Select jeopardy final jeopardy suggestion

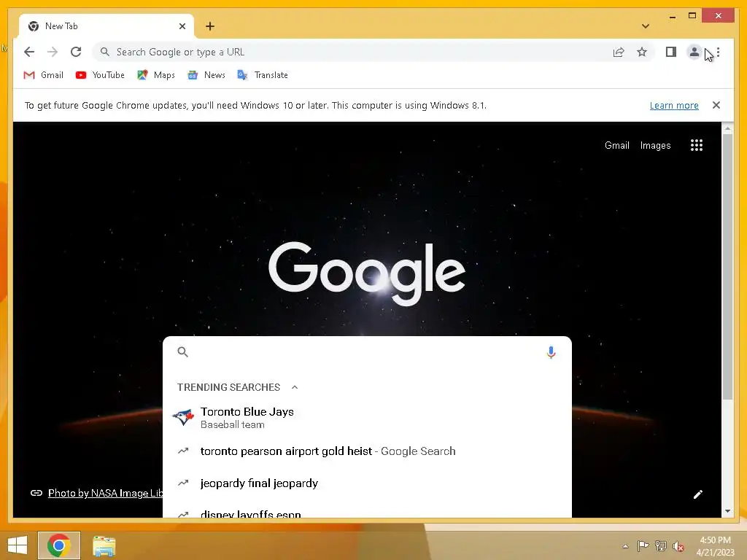pos(367,483)
